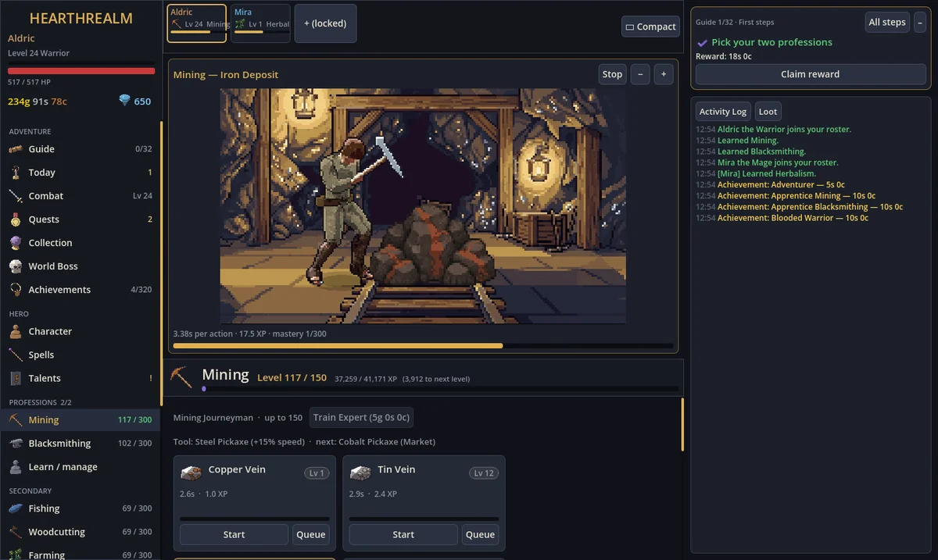Open Blacksmithing profession page
The image size is (938, 560).
[x=80, y=443]
